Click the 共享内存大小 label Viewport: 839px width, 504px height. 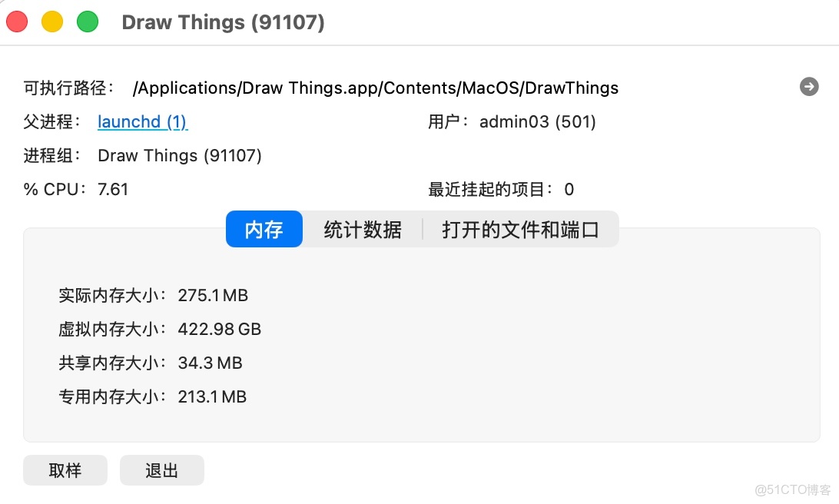[x=108, y=363]
